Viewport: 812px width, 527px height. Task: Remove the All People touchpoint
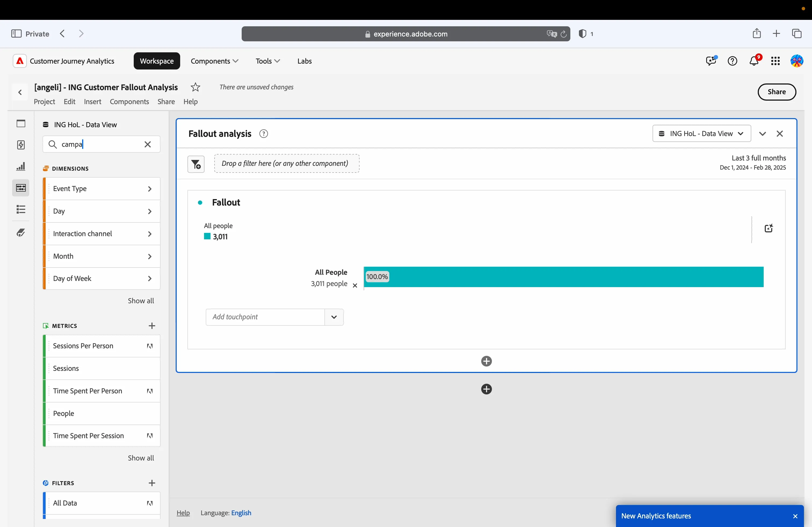[355, 286]
